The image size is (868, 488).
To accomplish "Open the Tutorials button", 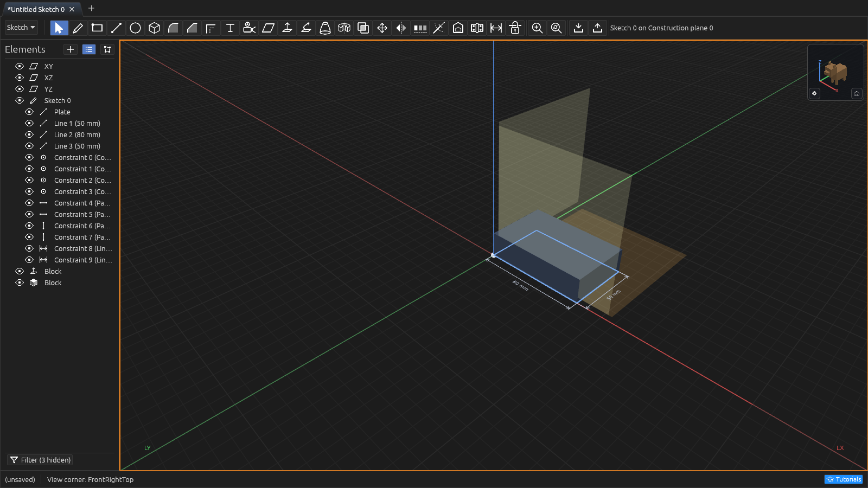I will (x=844, y=479).
